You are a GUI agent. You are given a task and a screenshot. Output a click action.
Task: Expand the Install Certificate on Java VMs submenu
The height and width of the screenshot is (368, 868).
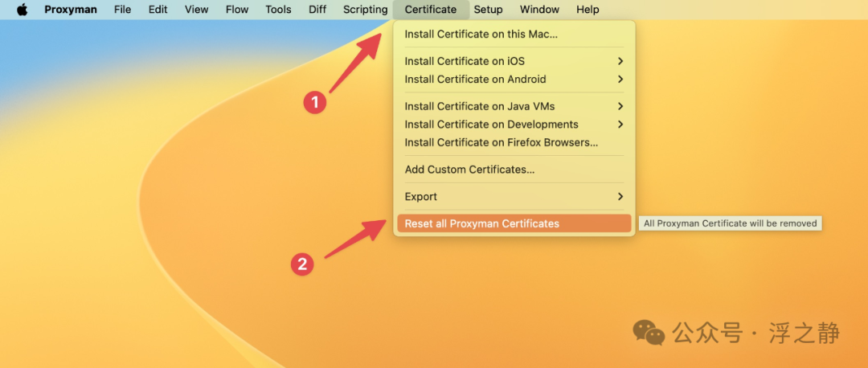click(514, 106)
